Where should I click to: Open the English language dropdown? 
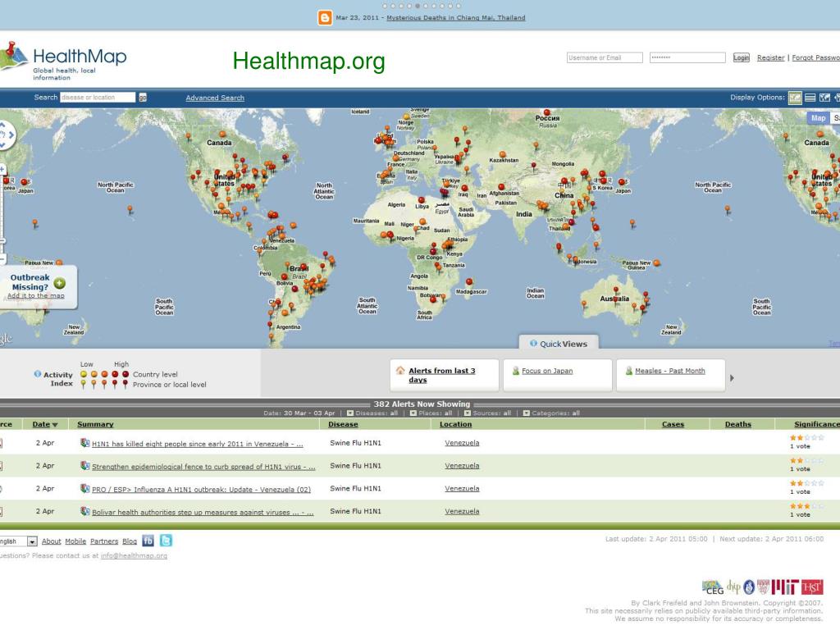point(18,541)
